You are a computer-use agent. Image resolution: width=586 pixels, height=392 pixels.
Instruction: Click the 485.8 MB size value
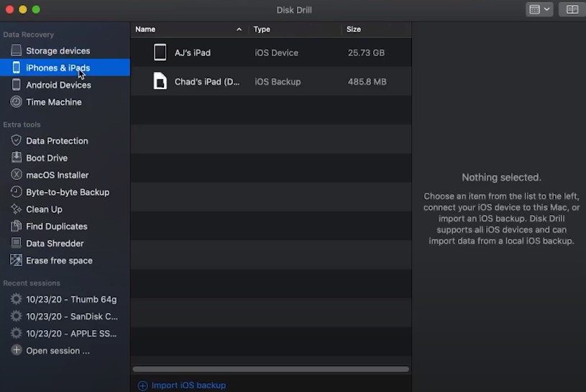[x=367, y=81]
